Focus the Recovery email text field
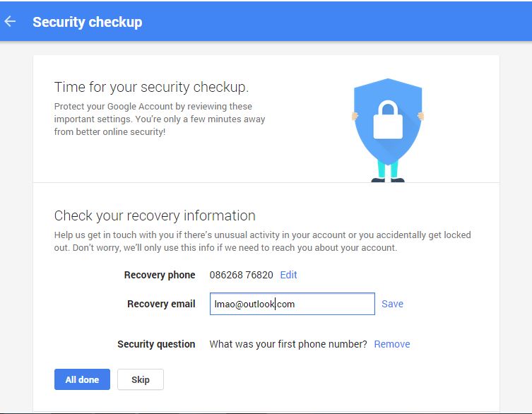The height and width of the screenshot is (414, 532). point(292,304)
